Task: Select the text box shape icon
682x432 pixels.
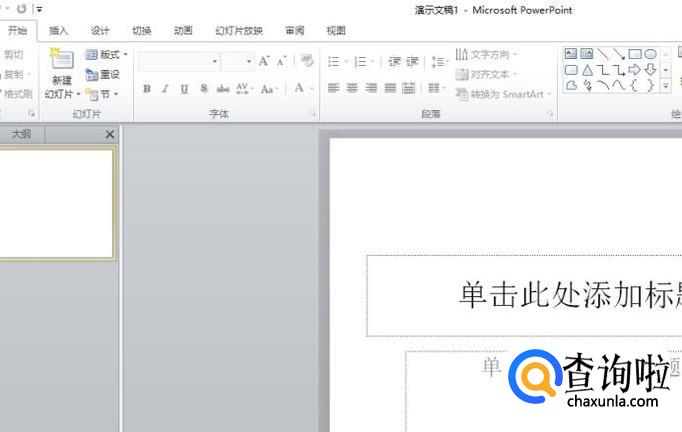Action: click(x=571, y=54)
